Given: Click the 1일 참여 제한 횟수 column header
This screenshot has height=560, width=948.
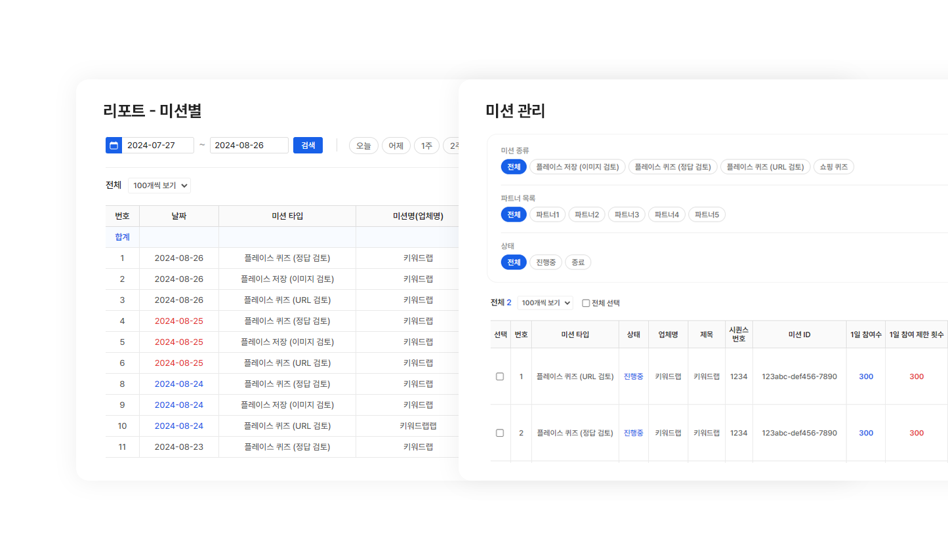Looking at the screenshot, I should [x=917, y=334].
